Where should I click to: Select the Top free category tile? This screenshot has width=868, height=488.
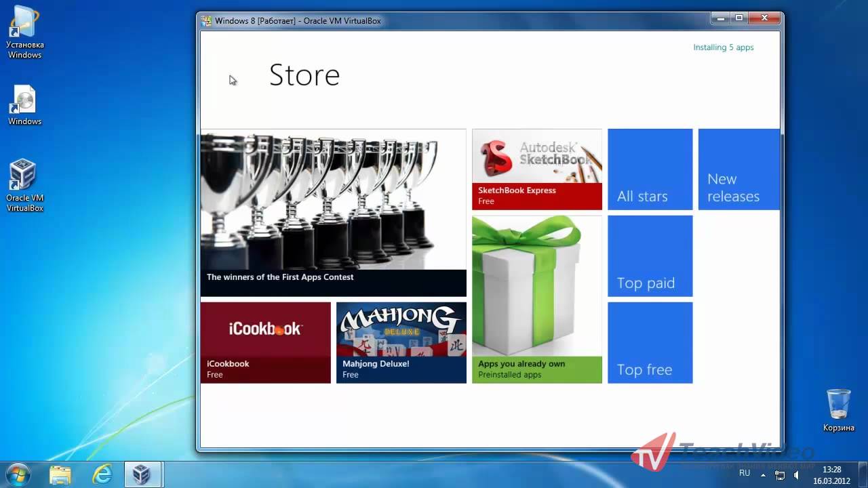[x=650, y=343]
